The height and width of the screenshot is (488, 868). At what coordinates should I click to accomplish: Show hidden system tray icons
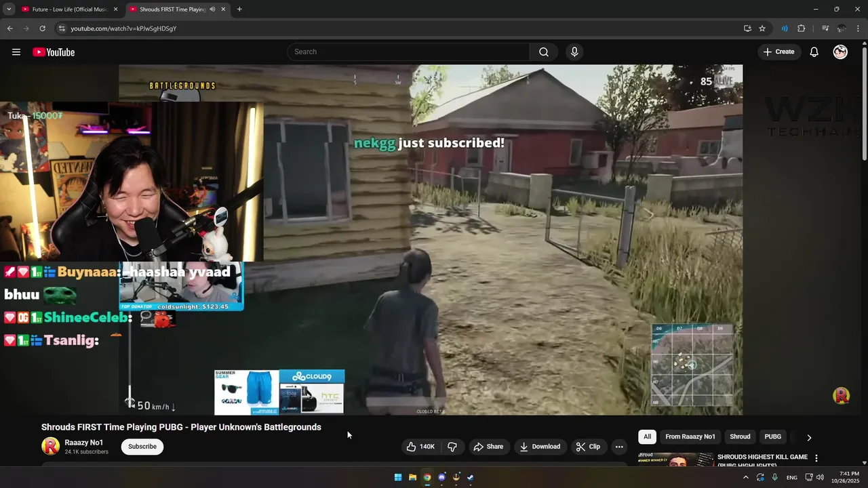pyautogui.click(x=745, y=478)
